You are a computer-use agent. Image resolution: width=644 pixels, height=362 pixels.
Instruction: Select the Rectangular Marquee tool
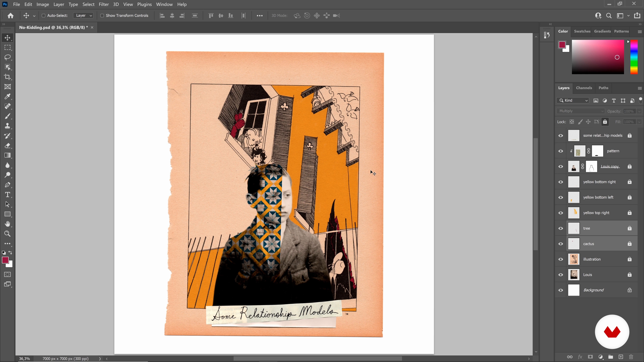[x=8, y=47]
